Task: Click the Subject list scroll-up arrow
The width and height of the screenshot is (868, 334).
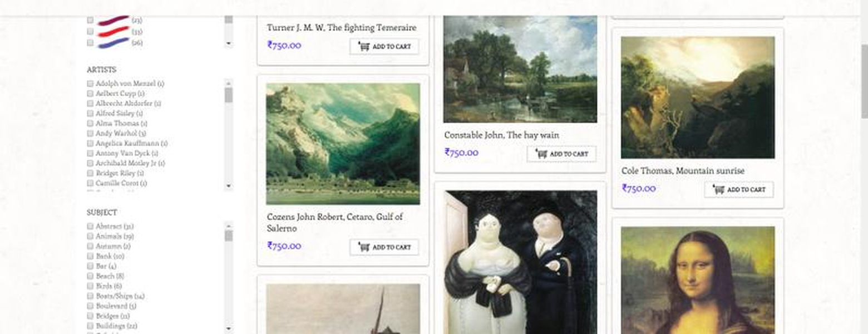Action: click(x=229, y=225)
